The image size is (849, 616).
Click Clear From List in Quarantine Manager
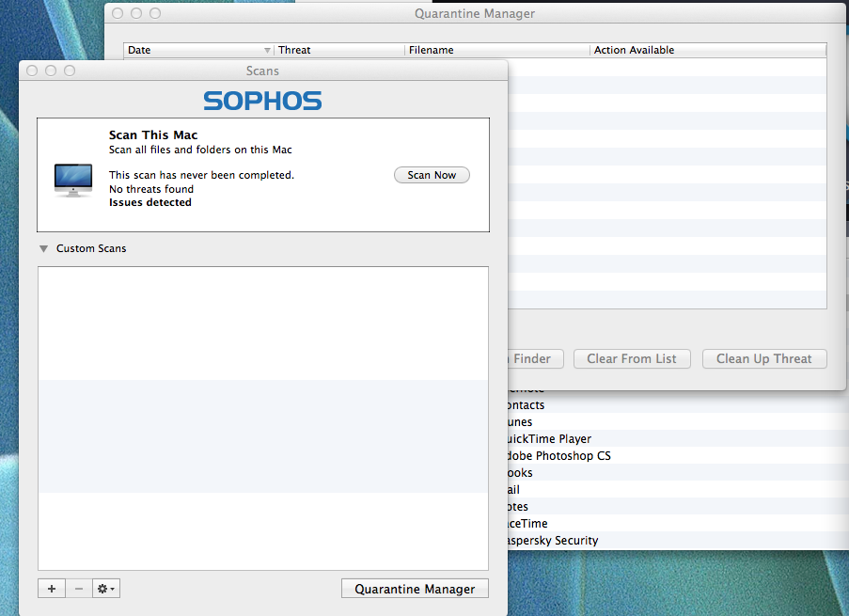coord(631,358)
